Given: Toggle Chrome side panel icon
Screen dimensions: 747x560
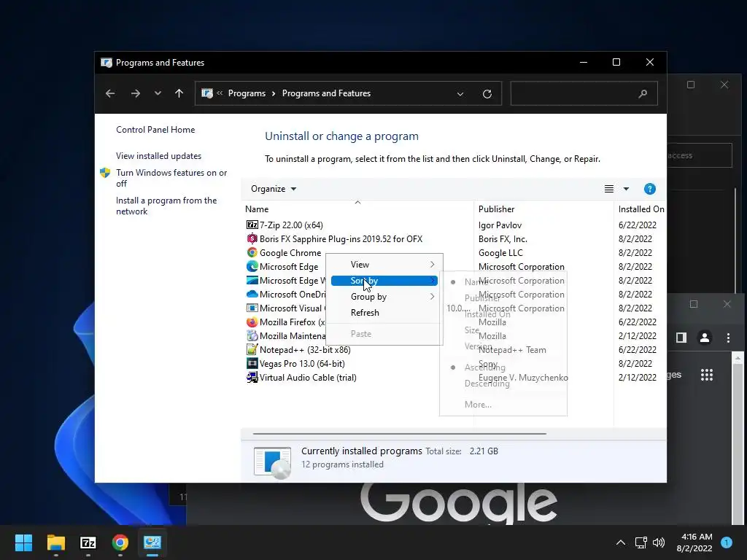Looking at the screenshot, I should point(681,338).
